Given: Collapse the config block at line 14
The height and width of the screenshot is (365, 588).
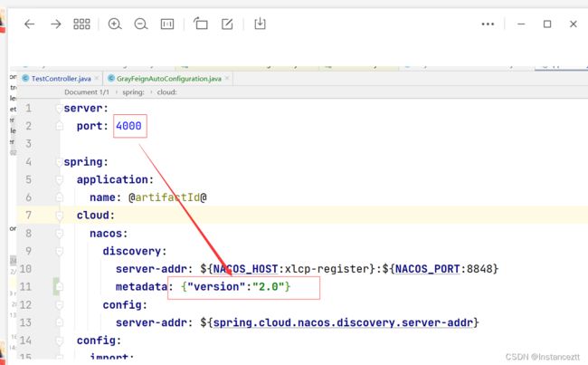Looking at the screenshot, I should [59, 341].
